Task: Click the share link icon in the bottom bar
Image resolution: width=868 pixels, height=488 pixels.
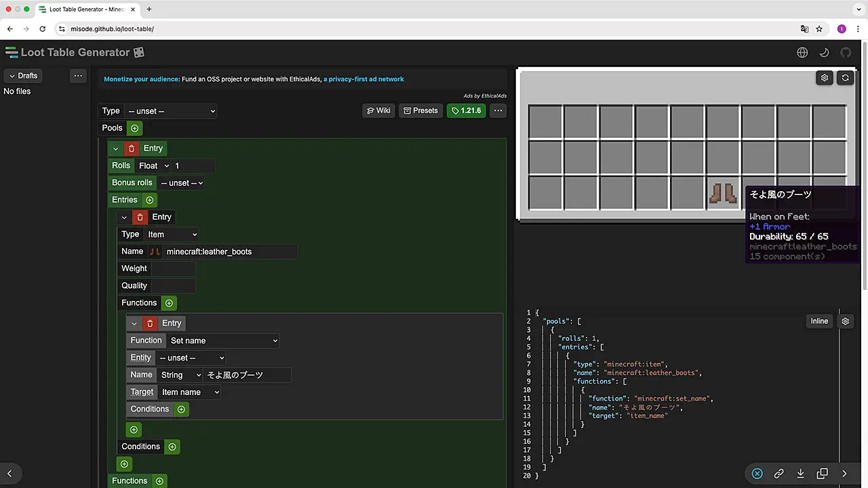Action: (x=778, y=474)
